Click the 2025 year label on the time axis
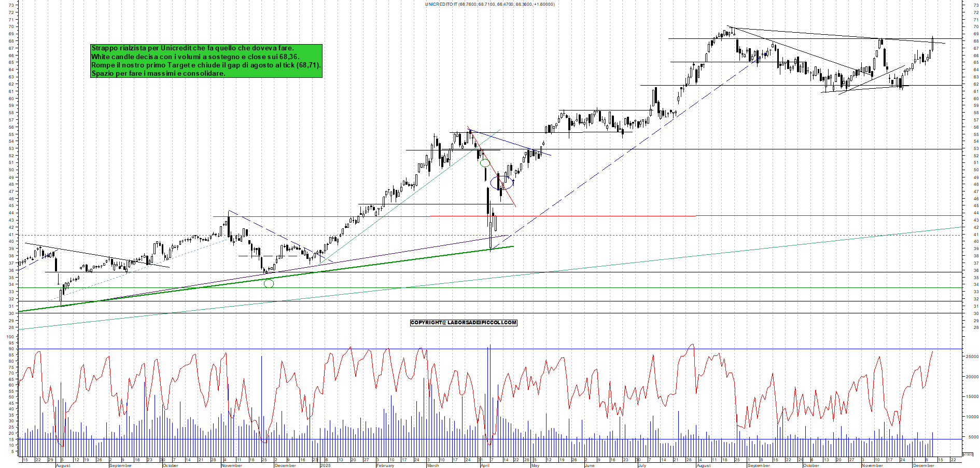This screenshot has height=468, width=980. (325, 465)
